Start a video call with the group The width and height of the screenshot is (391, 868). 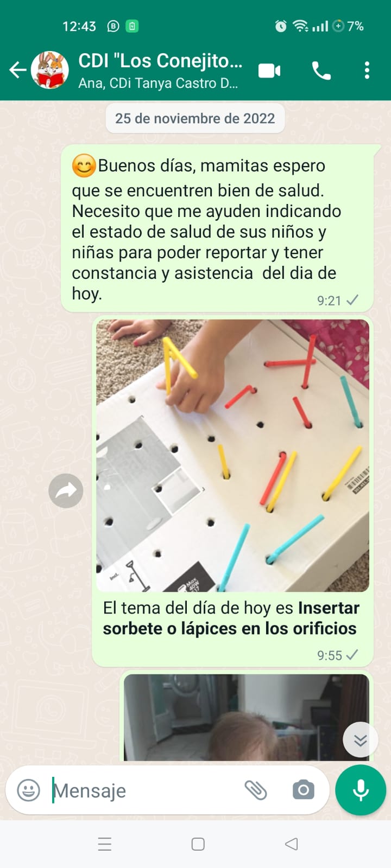269,71
